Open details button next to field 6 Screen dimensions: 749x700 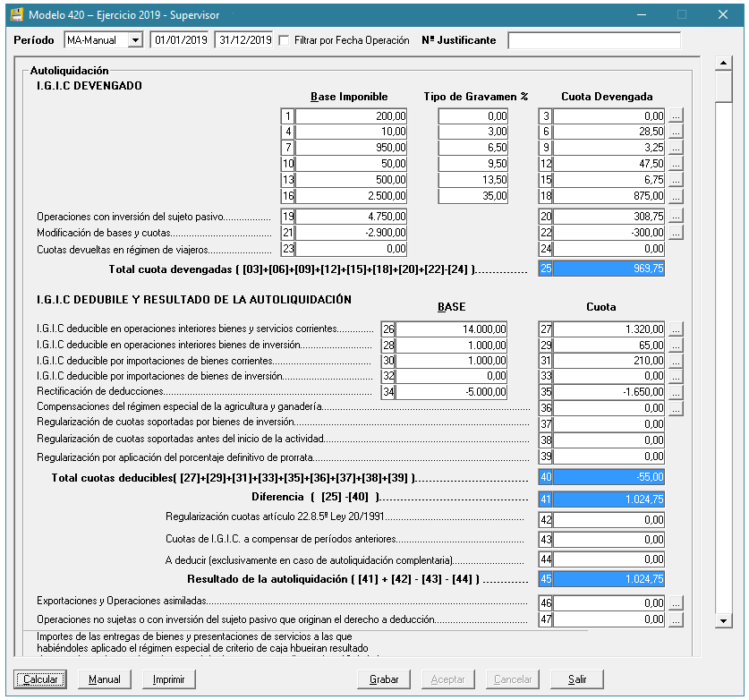pyautogui.click(x=676, y=132)
